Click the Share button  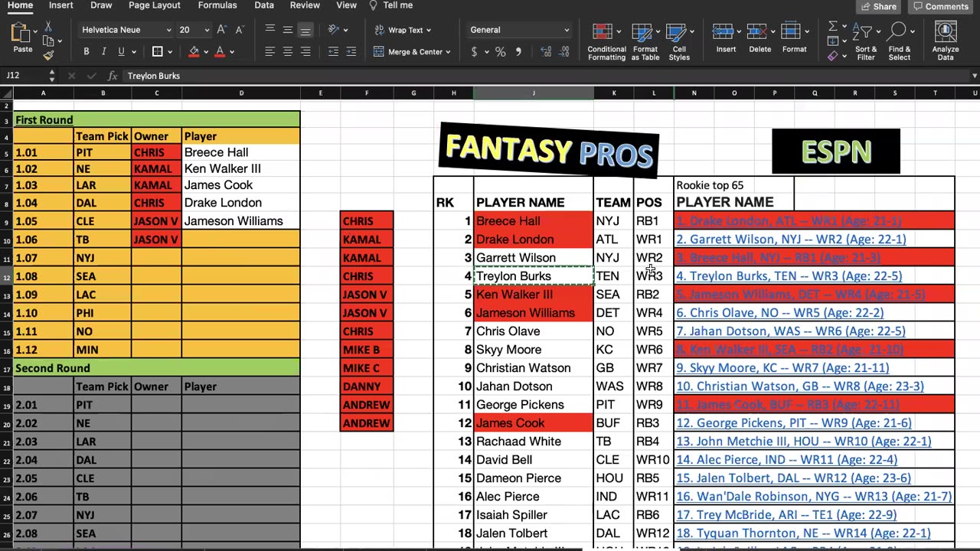[x=877, y=6]
